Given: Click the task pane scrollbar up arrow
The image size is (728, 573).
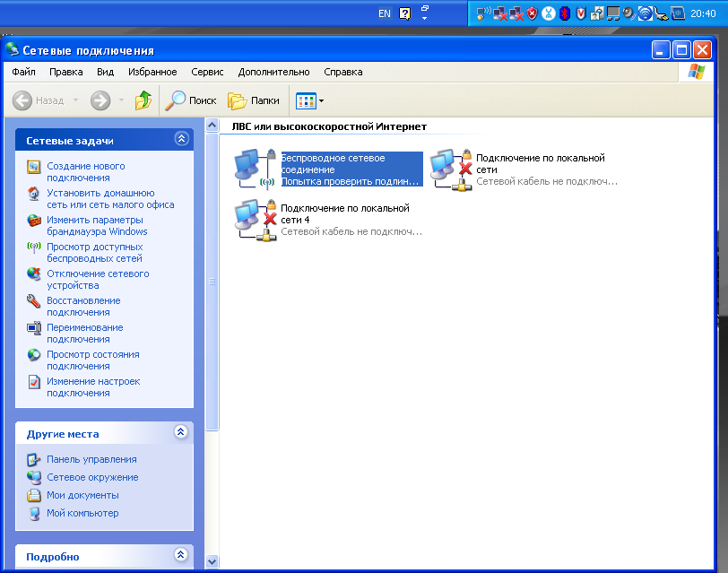Looking at the screenshot, I should click(x=212, y=125).
